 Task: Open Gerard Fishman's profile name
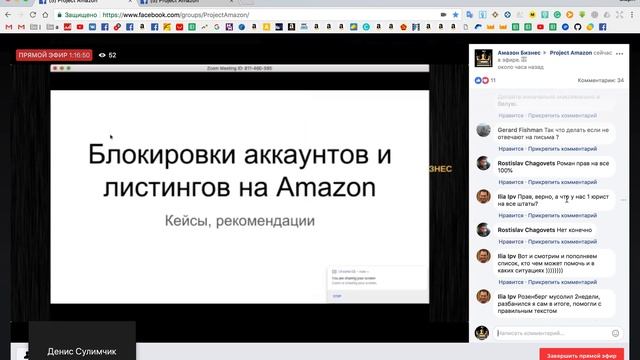[520, 130]
